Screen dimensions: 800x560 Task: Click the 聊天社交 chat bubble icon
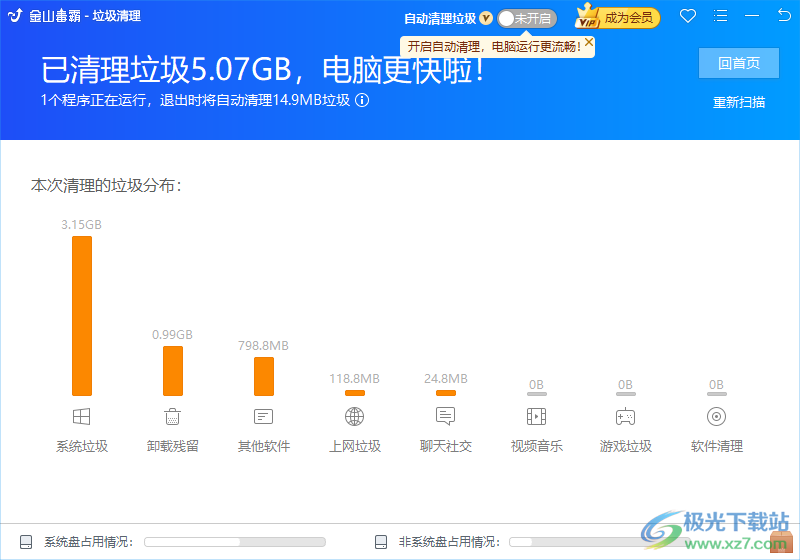[445, 417]
